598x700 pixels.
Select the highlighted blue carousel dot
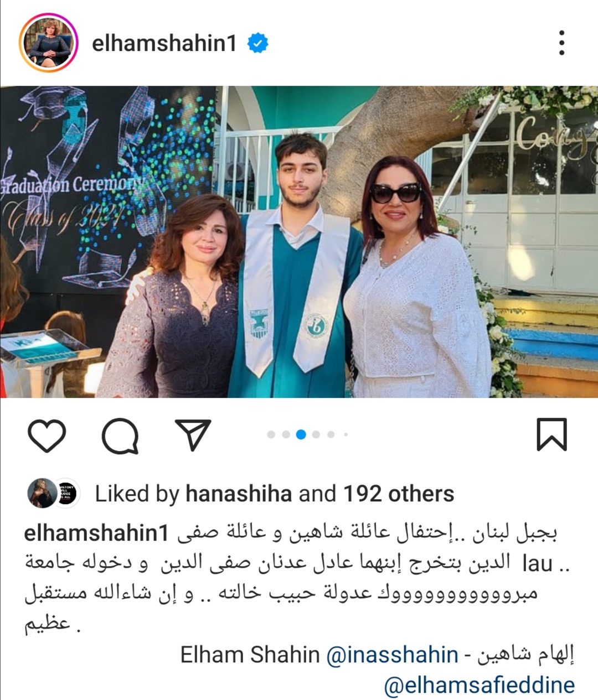pos(301,434)
